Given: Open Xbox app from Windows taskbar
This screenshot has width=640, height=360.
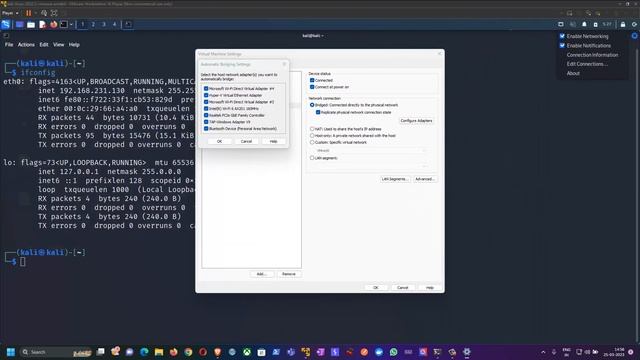Looking at the screenshot, I should coord(247,352).
